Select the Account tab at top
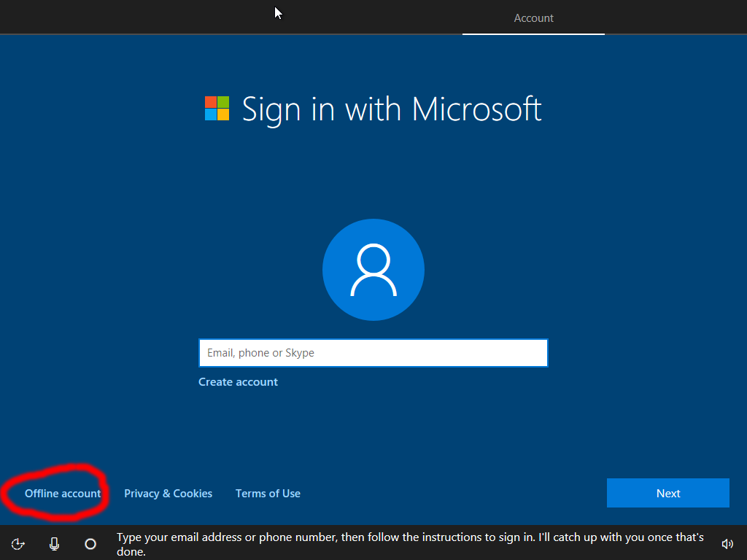 533,18
